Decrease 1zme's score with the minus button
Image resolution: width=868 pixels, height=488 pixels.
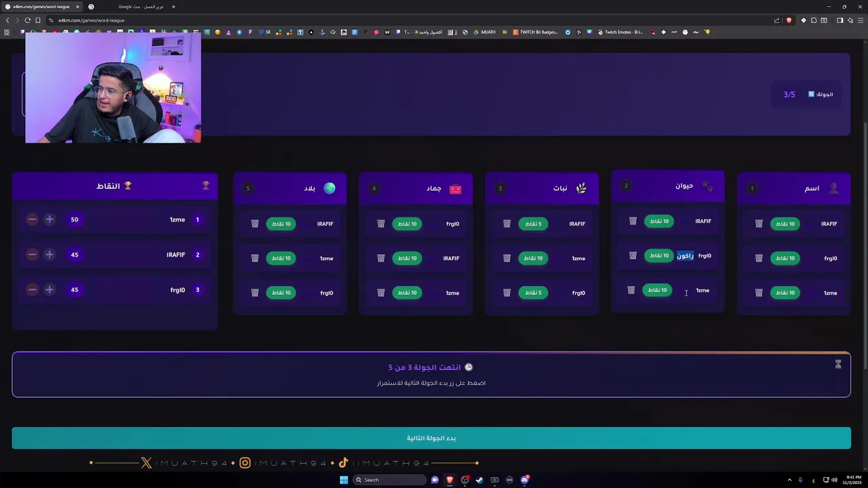32,220
